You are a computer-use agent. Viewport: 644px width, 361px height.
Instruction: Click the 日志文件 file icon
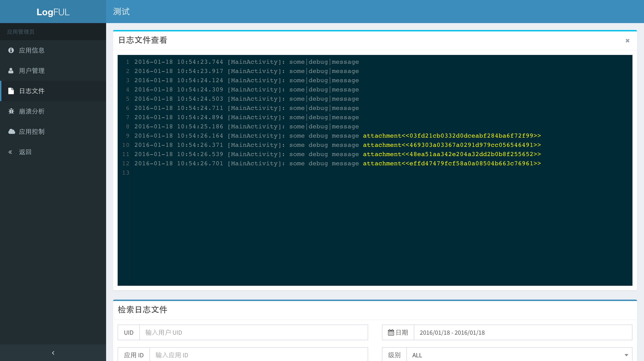pos(11,91)
